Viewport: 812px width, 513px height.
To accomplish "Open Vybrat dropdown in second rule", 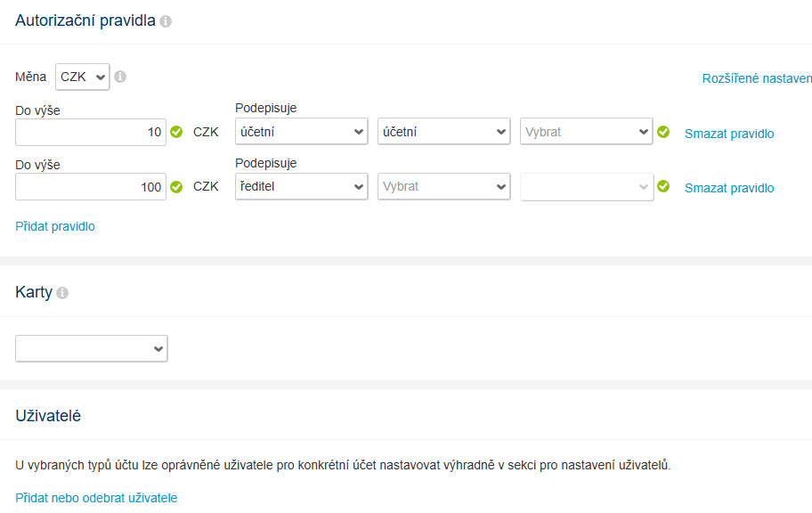I will pyautogui.click(x=443, y=186).
